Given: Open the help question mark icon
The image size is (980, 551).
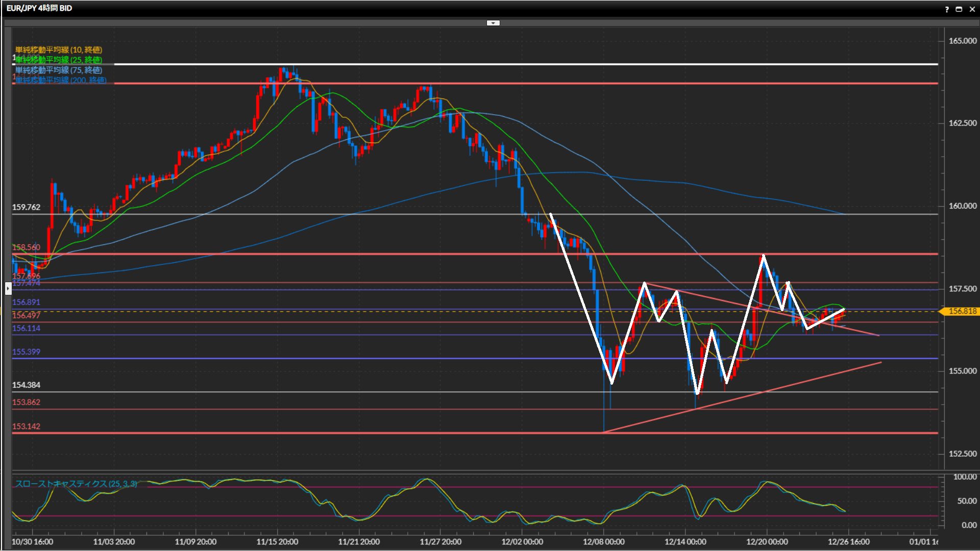Looking at the screenshot, I should click(947, 9).
